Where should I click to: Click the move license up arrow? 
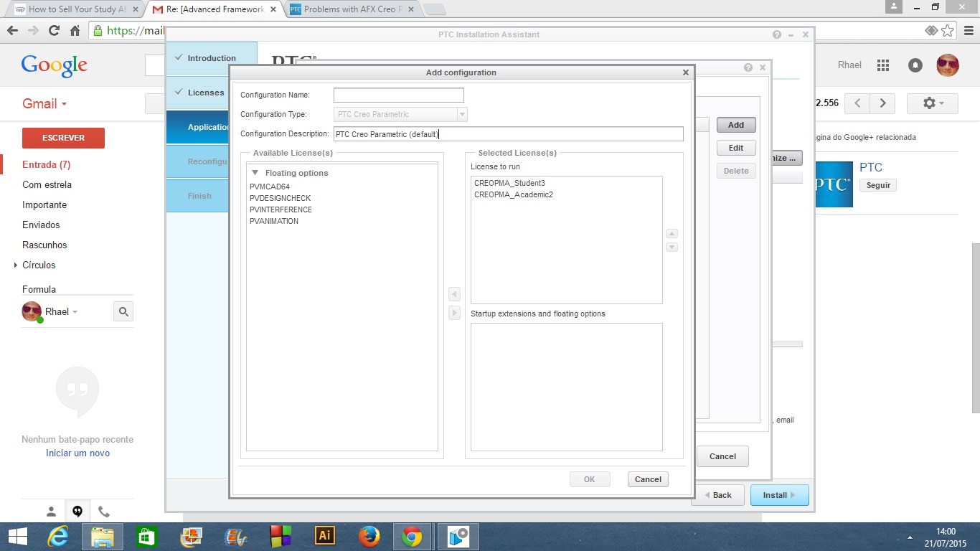point(672,234)
